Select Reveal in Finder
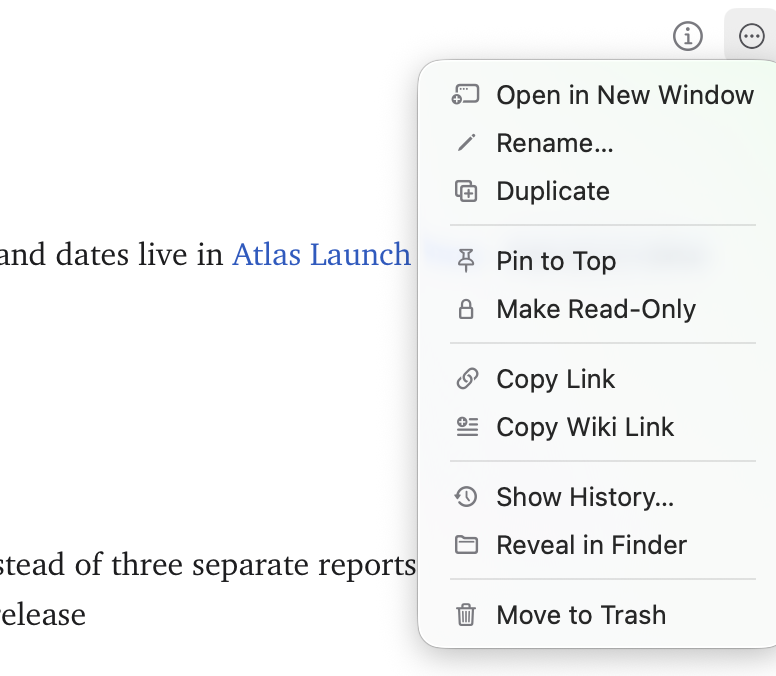776x676 pixels. (x=602, y=545)
